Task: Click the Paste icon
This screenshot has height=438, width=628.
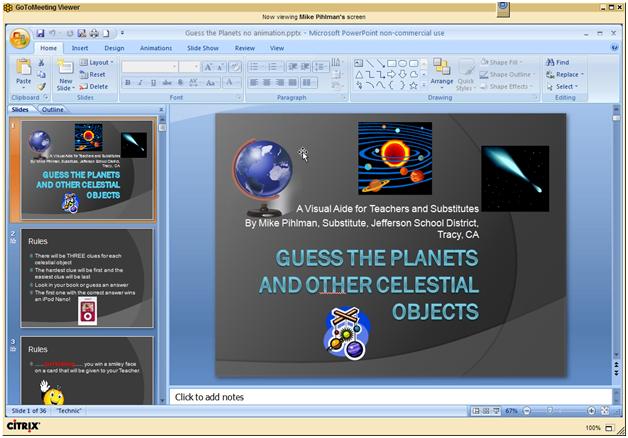Action: [x=23, y=71]
